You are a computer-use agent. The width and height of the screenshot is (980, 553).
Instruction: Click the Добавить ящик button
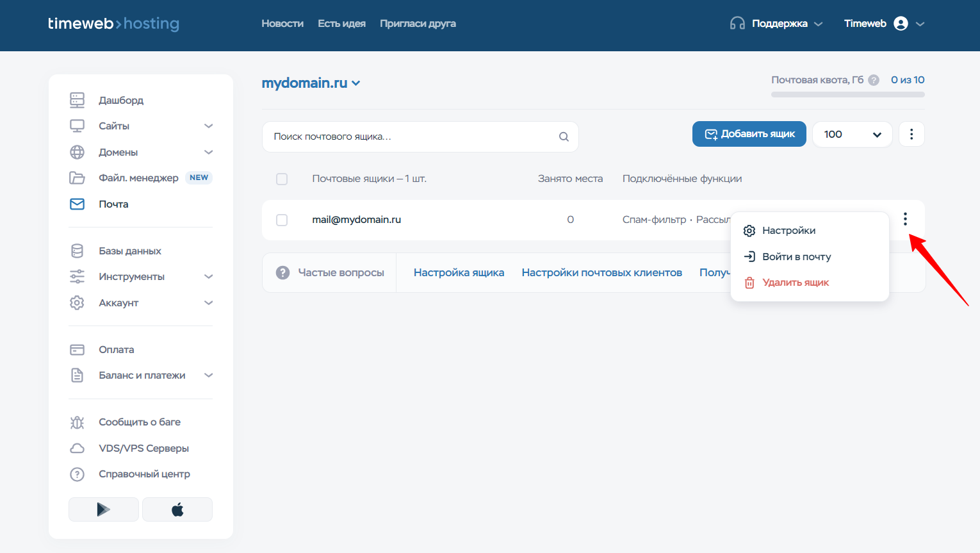pos(749,134)
